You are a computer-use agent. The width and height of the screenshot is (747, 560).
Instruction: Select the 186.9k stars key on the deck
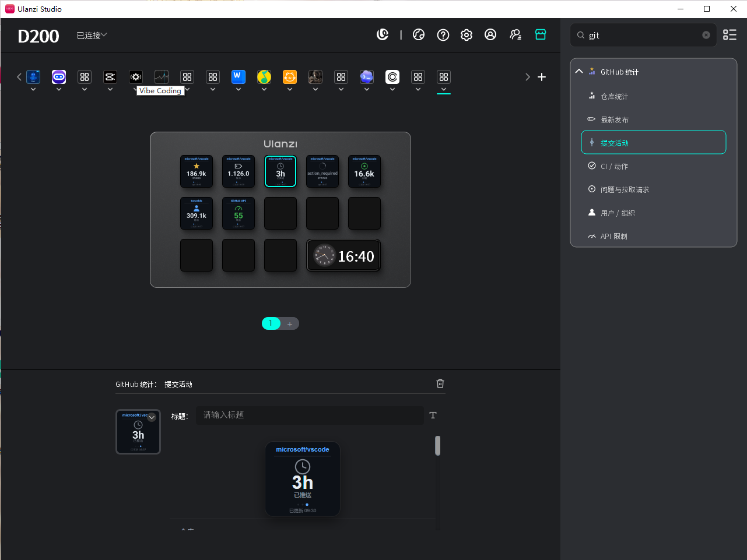(x=197, y=171)
